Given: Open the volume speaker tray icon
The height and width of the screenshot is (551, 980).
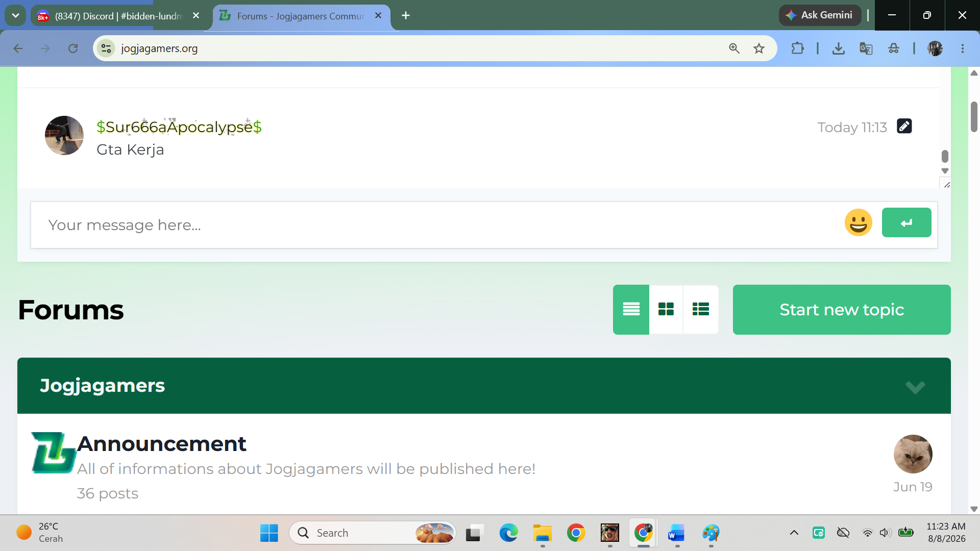Looking at the screenshot, I should [x=885, y=533].
